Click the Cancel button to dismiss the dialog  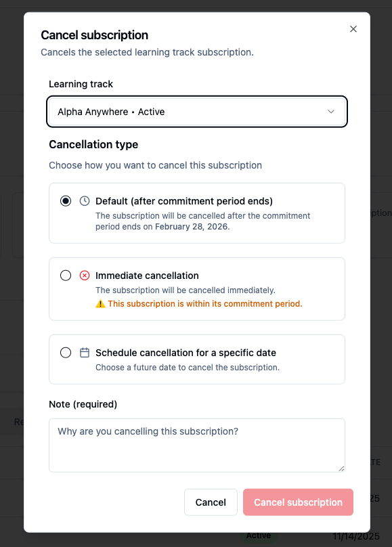(x=211, y=502)
